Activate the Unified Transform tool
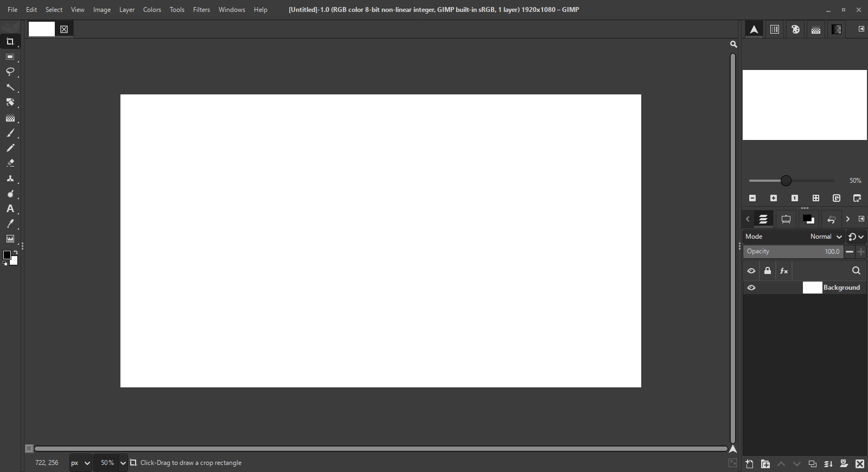 click(10, 103)
